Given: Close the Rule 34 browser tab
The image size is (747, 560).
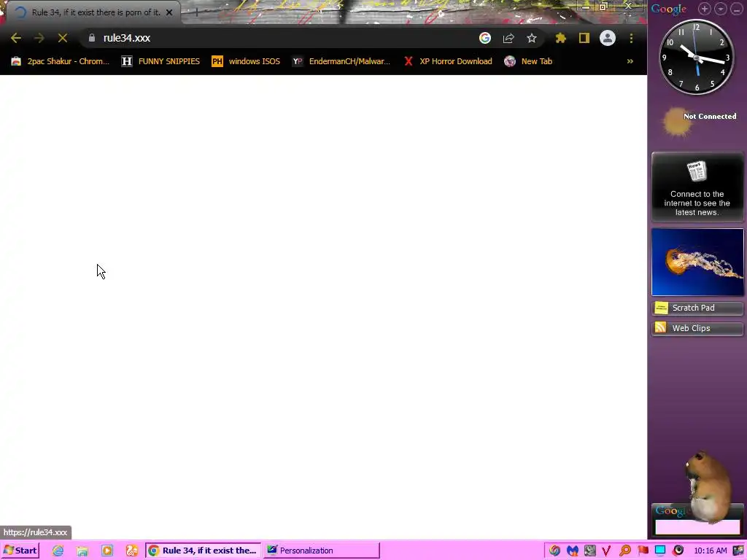Looking at the screenshot, I should coord(169,12).
